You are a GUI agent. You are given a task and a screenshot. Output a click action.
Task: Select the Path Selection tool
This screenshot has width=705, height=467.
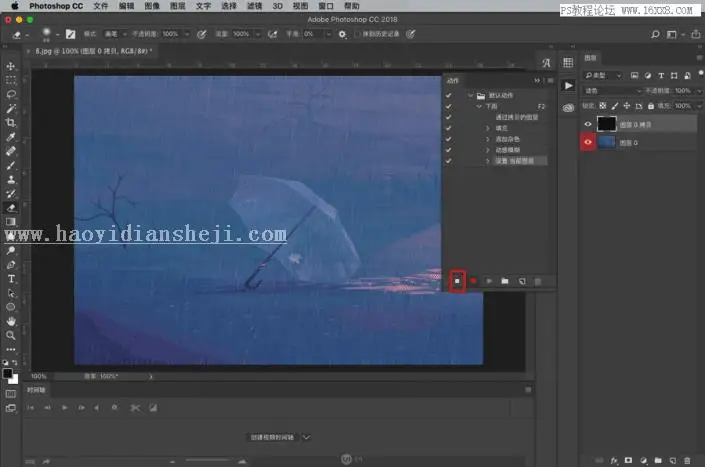point(11,293)
